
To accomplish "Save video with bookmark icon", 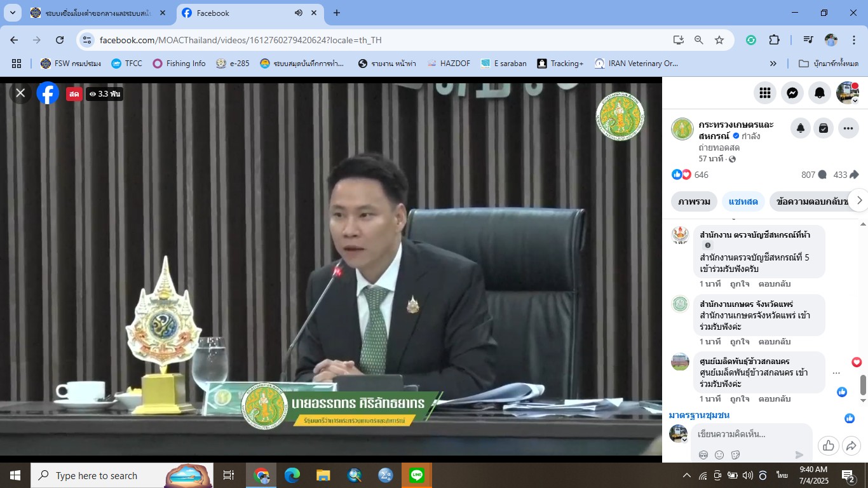I will pos(824,128).
